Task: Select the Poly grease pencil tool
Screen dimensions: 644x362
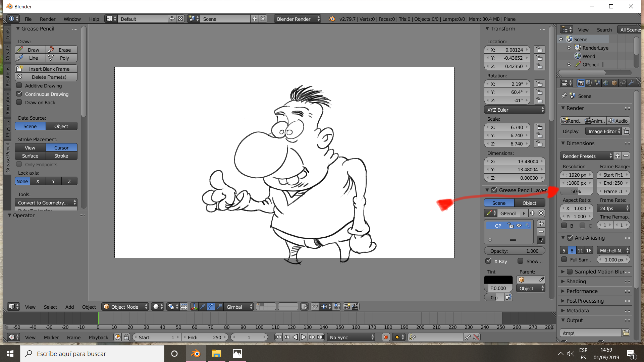Action: pyautogui.click(x=61, y=58)
